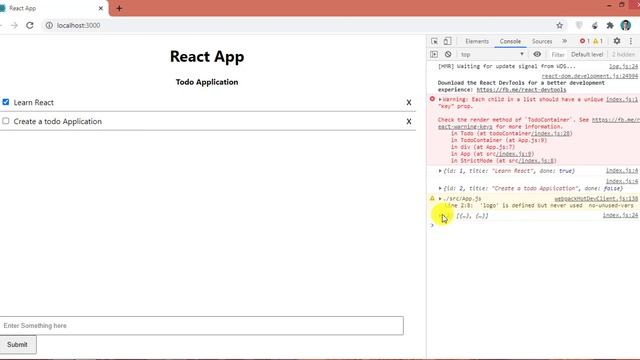
Task: Close the React App tab
Action: click(101, 8)
